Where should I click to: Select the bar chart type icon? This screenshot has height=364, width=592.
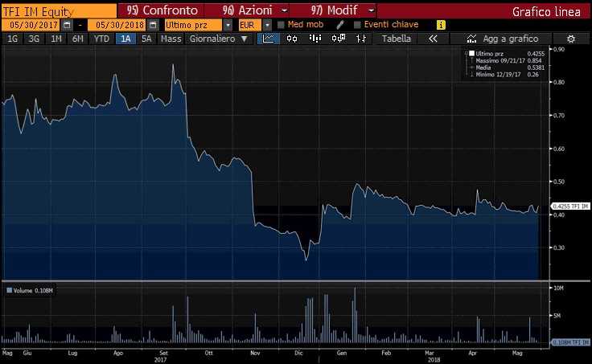314,39
